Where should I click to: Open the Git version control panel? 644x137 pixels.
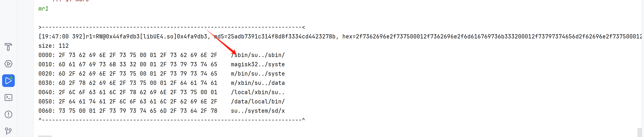[x=8, y=131]
